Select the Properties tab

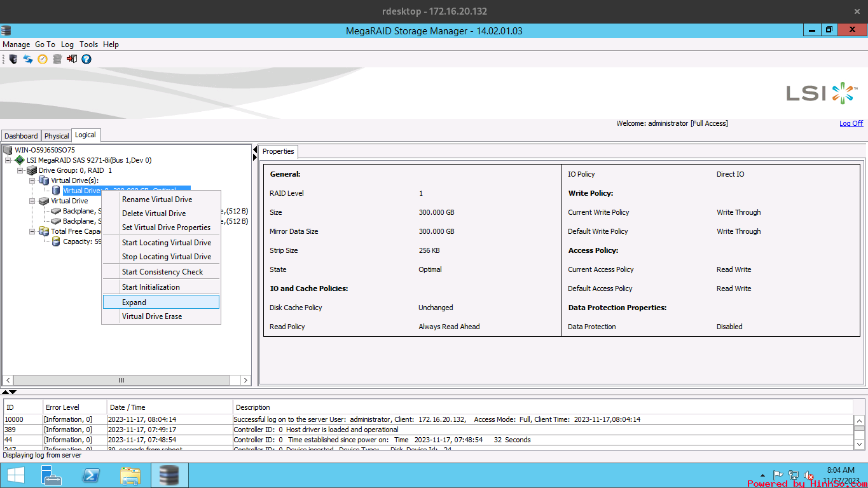279,151
